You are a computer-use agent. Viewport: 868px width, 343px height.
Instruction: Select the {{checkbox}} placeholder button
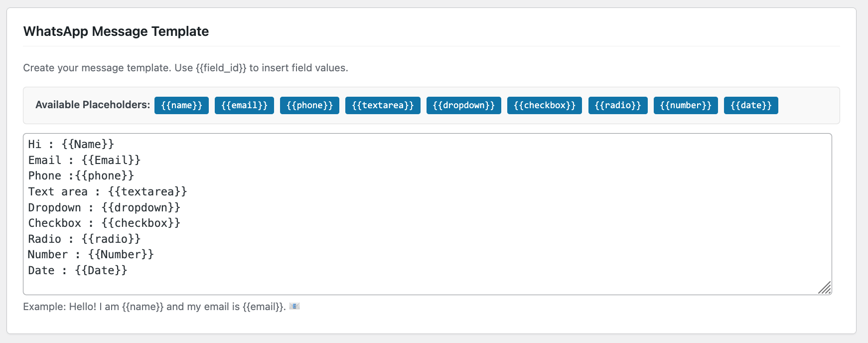click(544, 105)
